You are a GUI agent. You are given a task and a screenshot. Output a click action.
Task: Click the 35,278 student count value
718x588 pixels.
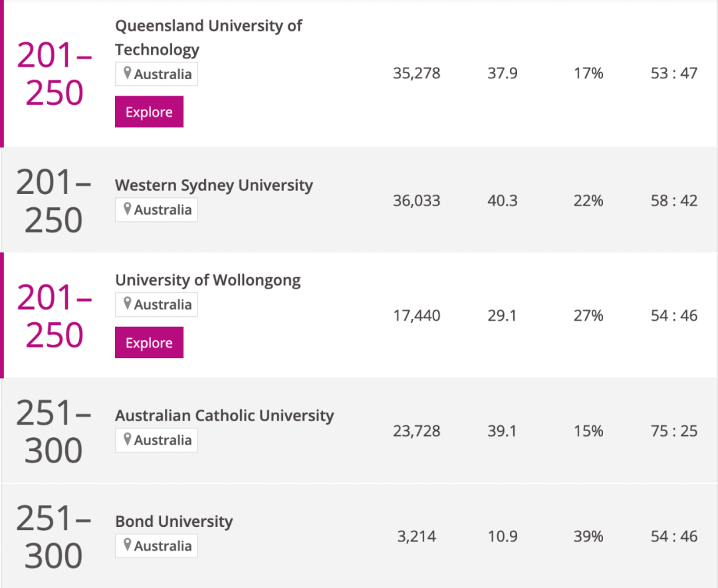416,73
